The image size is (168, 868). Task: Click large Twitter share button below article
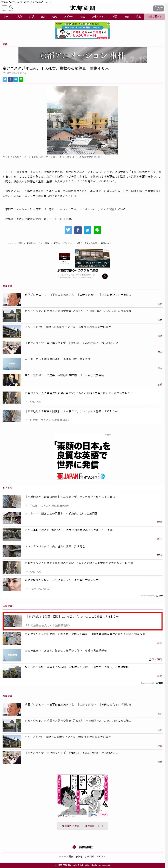tap(68, 230)
